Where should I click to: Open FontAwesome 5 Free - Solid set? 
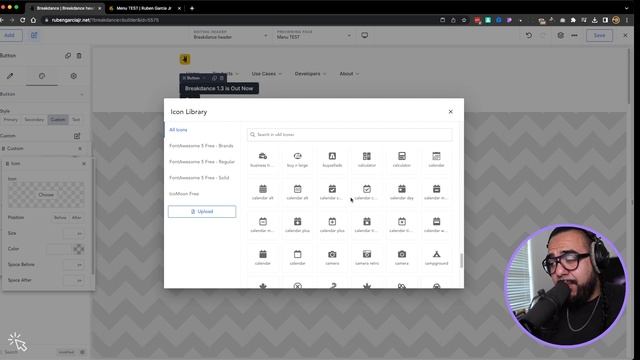pos(199,178)
